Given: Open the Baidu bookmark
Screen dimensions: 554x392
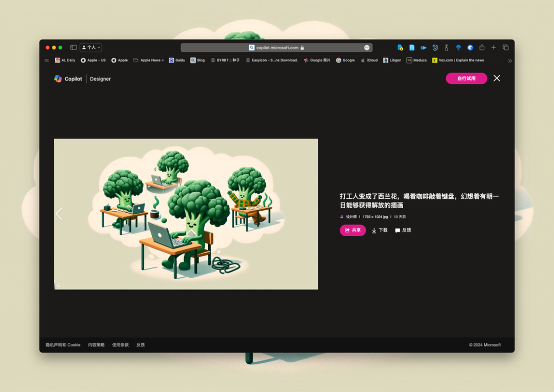Looking at the screenshot, I should pyautogui.click(x=177, y=60).
